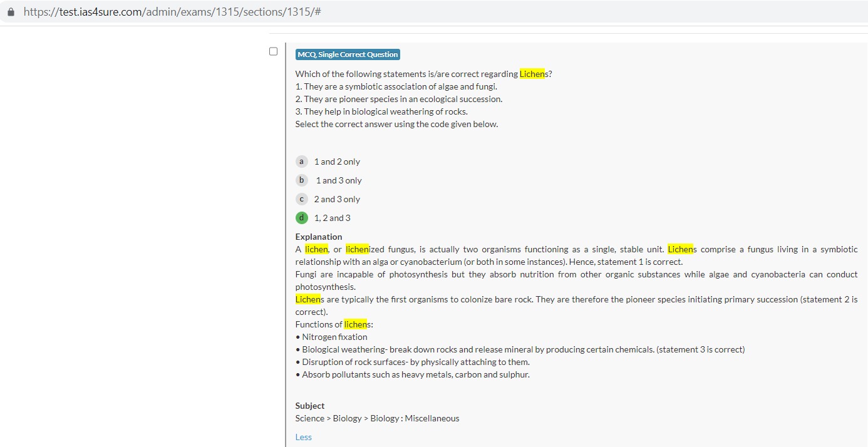Click the URL text in the address bar
868x447 pixels.
click(172, 12)
